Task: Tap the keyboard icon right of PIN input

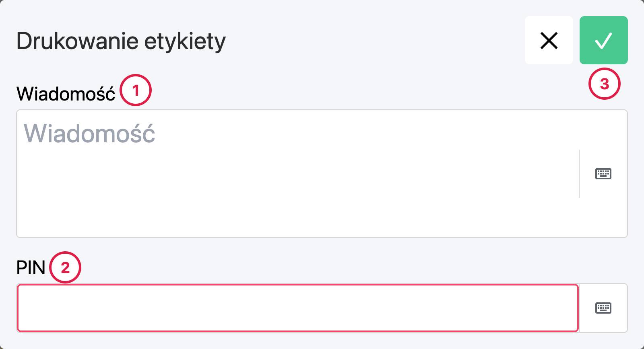Action: (x=603, y=308)
